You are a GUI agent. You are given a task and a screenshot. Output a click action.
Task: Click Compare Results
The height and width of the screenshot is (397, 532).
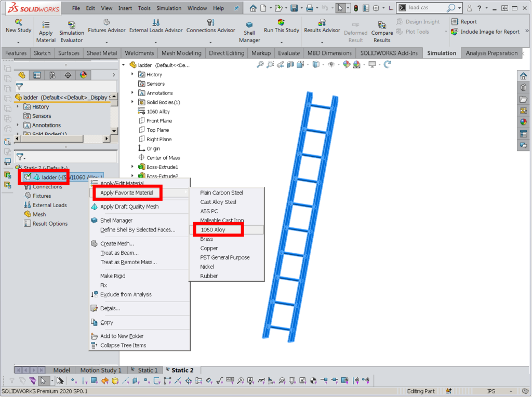pos(382,32)
